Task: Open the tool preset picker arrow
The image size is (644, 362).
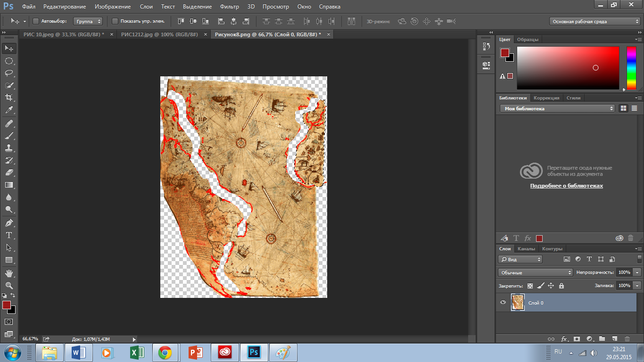Action: 24,21
